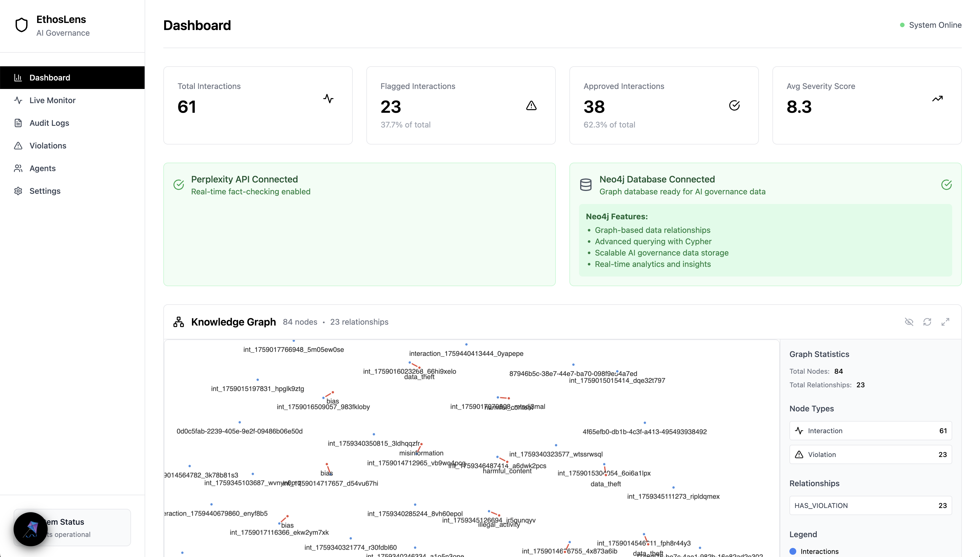The height and width of the screenshot is (557, 980).
Task: Go to Audit Logs section
Action: point(49,123)
